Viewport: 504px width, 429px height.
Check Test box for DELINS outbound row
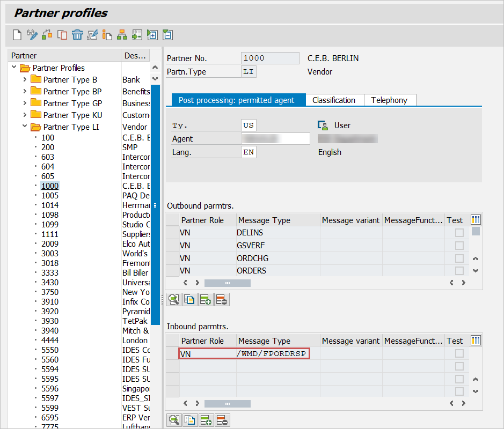pyautogui.click(x=459, y=233)
